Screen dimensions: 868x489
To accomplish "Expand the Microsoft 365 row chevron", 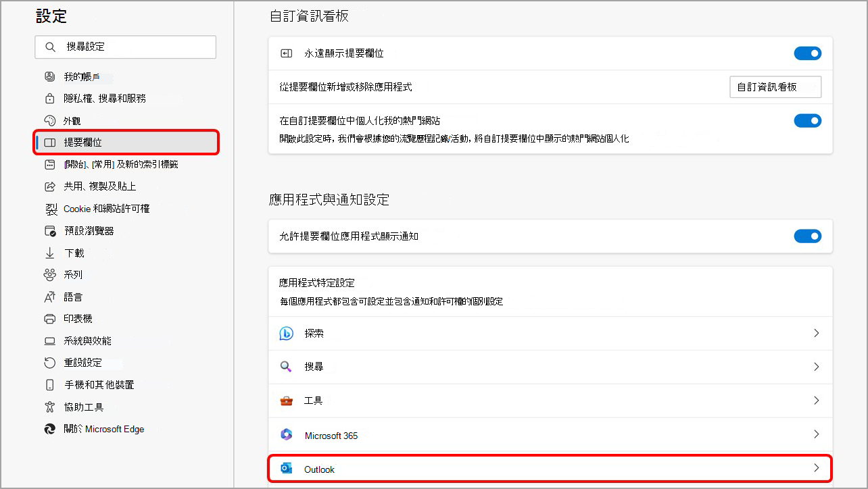I will pos(817,434).
